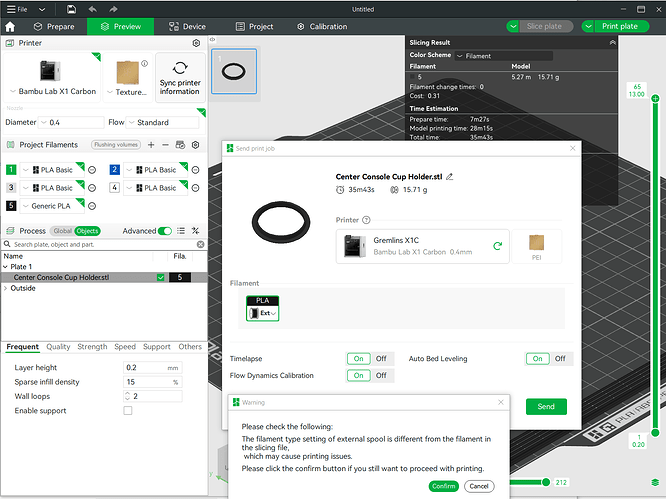
Task: Close the Warning dialog
Action: tap(501, 402)
